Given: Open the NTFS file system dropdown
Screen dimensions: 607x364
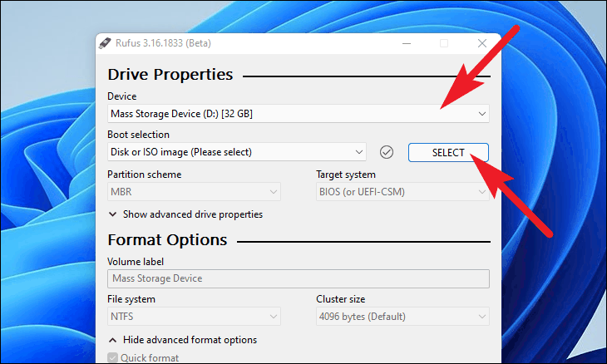Looking at the screenshot, I should (x=194, y=317).
